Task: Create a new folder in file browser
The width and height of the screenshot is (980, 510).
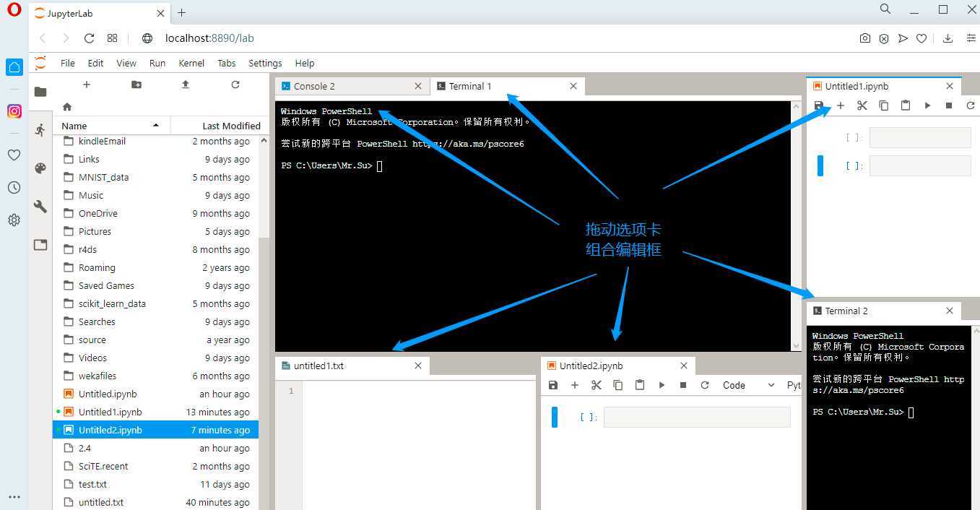Action: click(x=136, y=85)
